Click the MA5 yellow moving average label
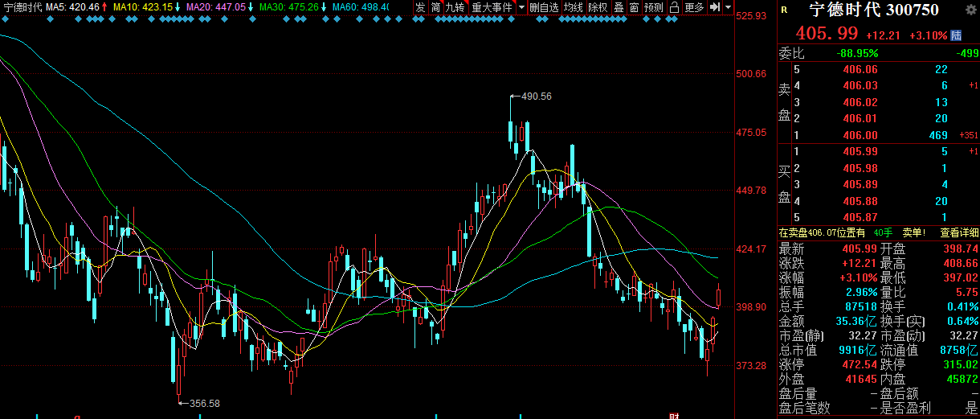Image resolution: width=980 pixels, height=419 pixels. [77, 7]
